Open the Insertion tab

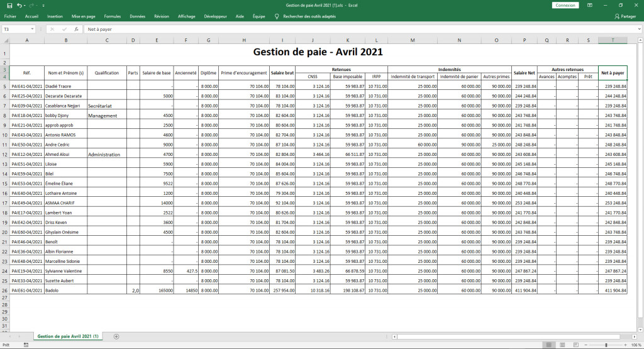[x=55, y=16]
